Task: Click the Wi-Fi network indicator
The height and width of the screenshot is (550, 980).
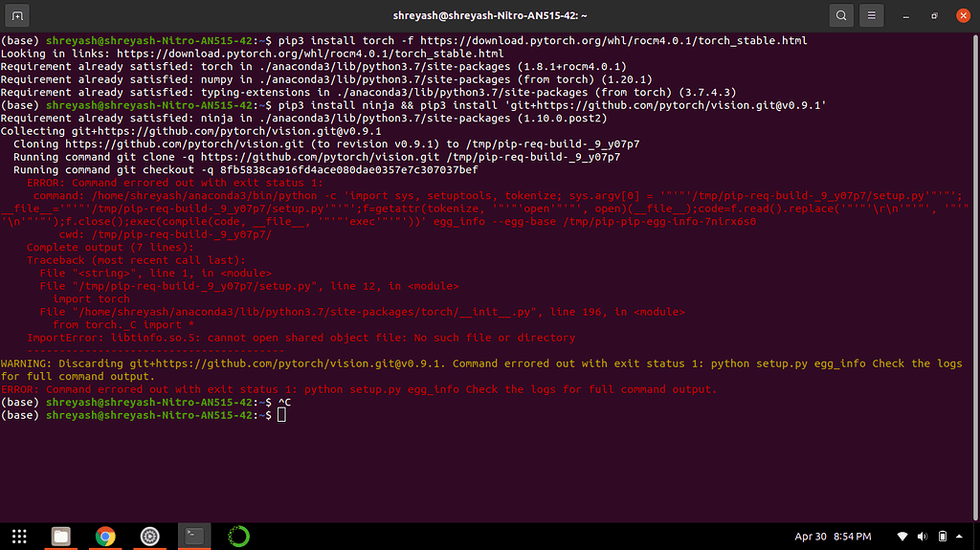Action: click(902, 537)
